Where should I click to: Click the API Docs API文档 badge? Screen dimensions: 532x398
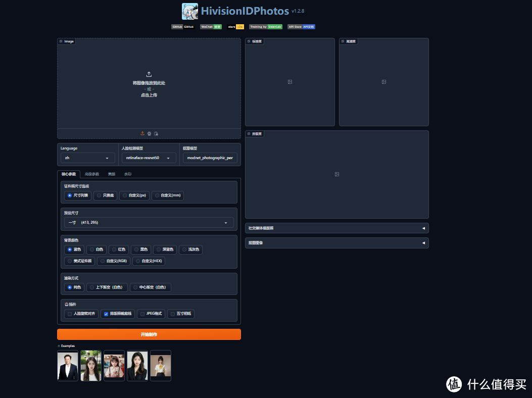tap(301, 26)
